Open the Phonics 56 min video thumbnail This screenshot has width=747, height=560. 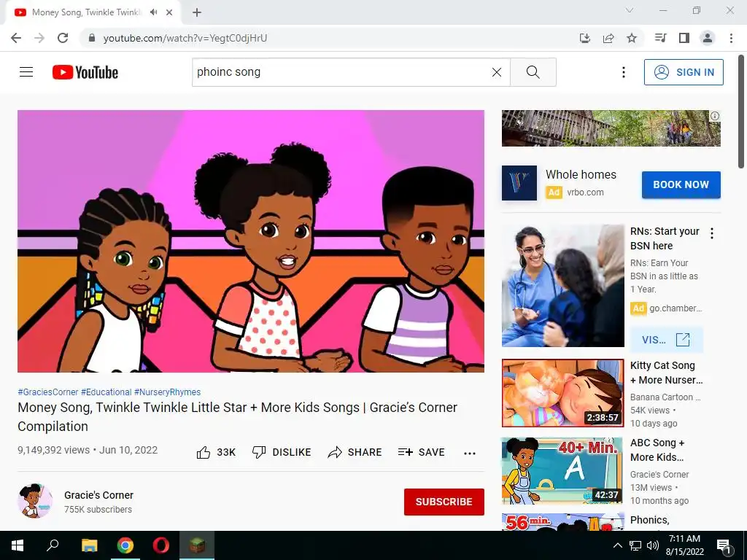coord(562,522)
